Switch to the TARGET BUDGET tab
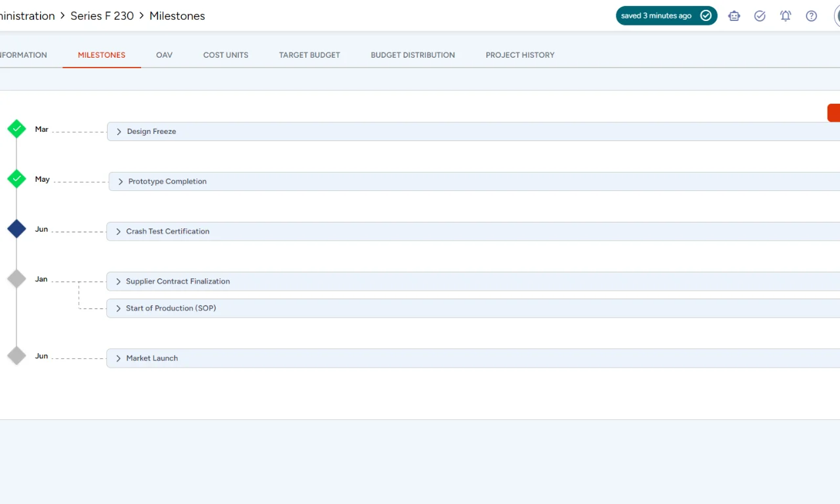This screenshot has width=840, height=504. click(x=309, y=55)
